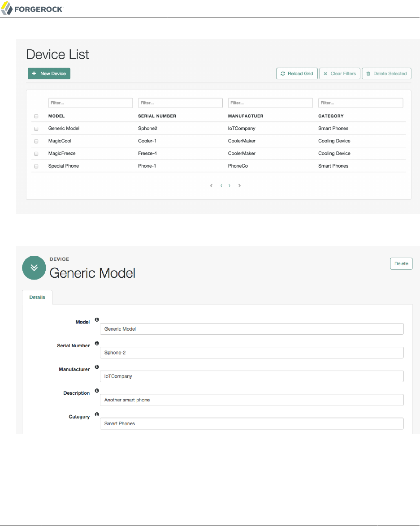
Task: Tick the MagicCool row checkbox
Action: pyautogui.click(x=36, y=141)
